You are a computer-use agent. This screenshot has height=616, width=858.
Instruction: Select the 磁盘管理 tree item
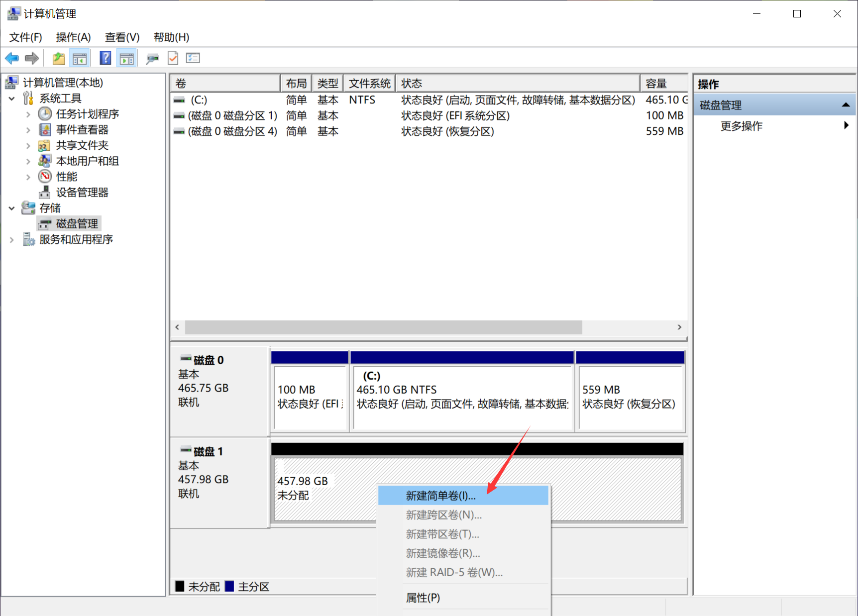pyautogui.click(x=76, y=223)
